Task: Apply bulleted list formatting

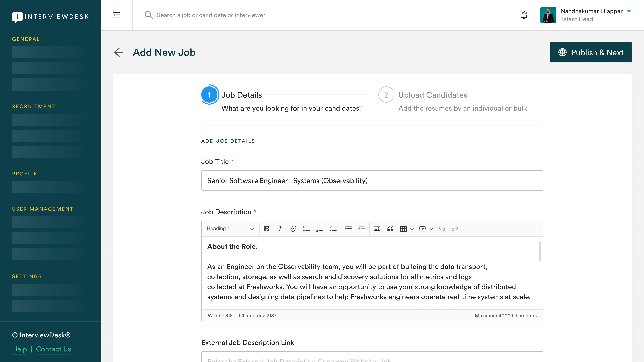Action: click(x=307, y=229)
